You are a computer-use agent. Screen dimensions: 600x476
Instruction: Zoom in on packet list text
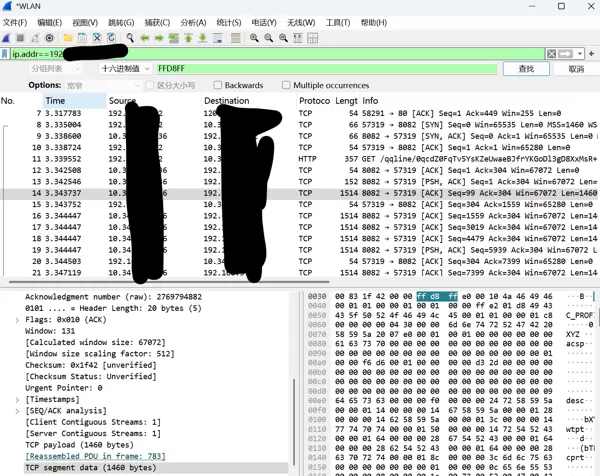click(254, 37)
